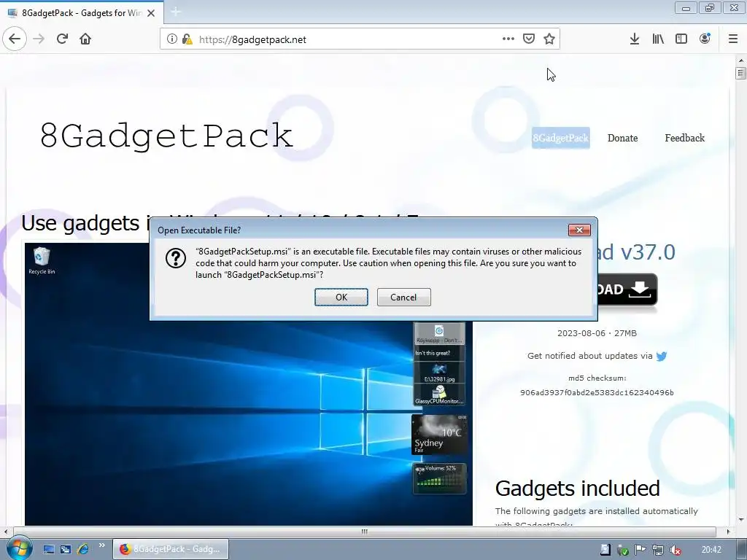Open the Donate page link

[x=623, y=138]
